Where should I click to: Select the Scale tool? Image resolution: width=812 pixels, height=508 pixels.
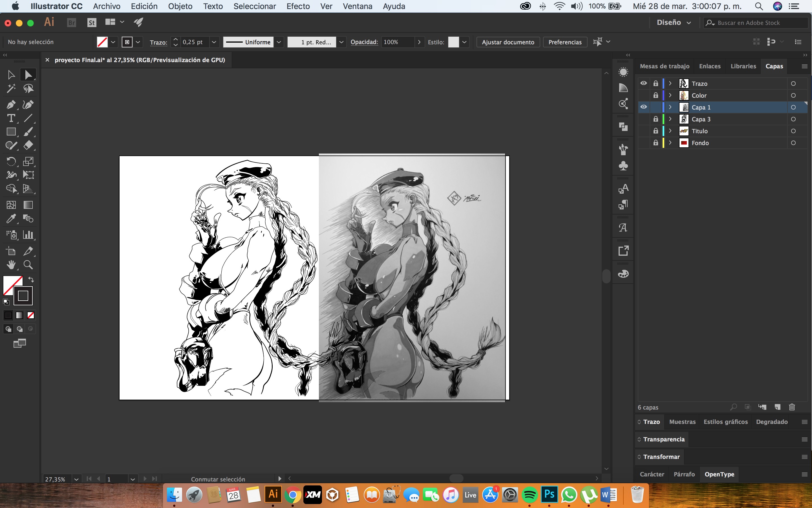tap(28, 161)
